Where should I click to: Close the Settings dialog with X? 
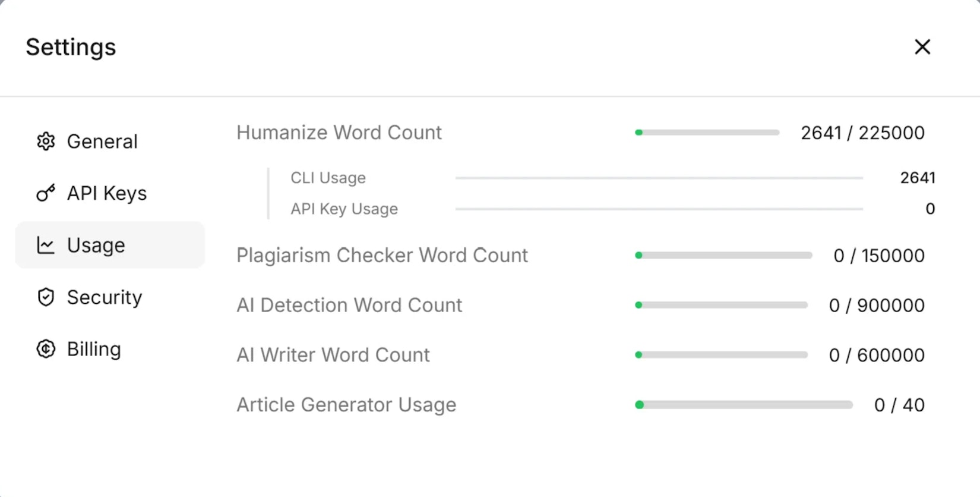(x=922, y=47)
